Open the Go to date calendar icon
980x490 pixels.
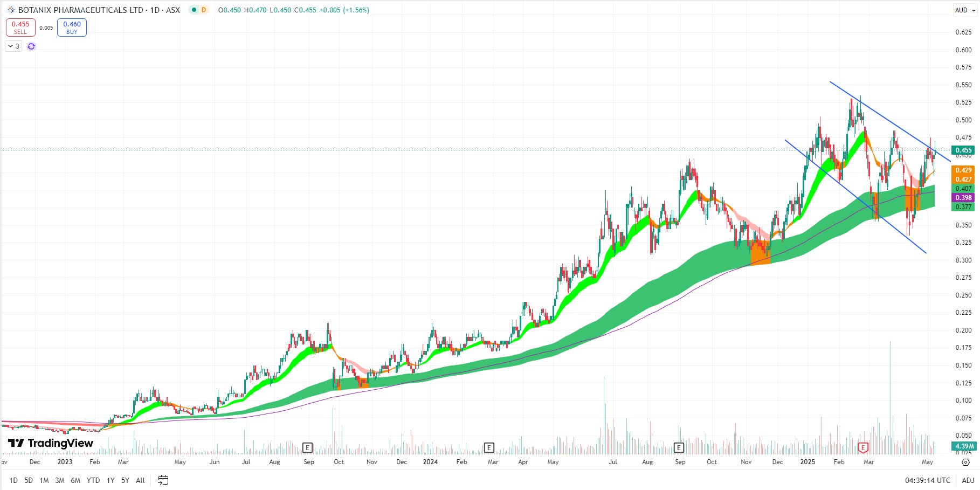[163, 480]
